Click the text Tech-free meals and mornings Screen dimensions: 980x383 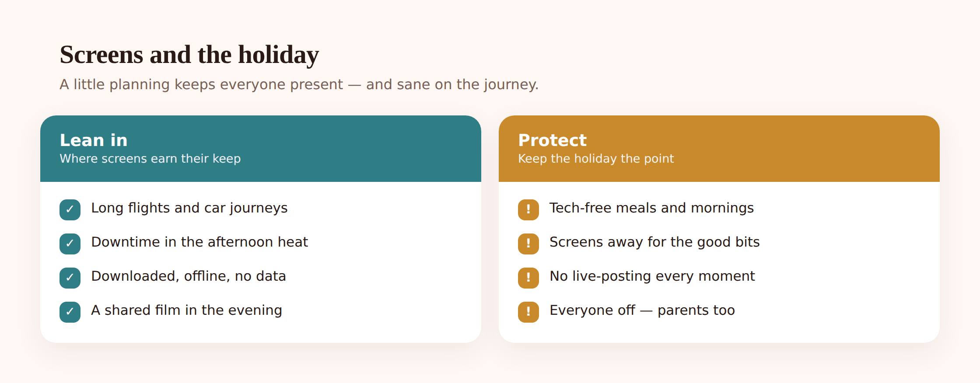[651, 208]
